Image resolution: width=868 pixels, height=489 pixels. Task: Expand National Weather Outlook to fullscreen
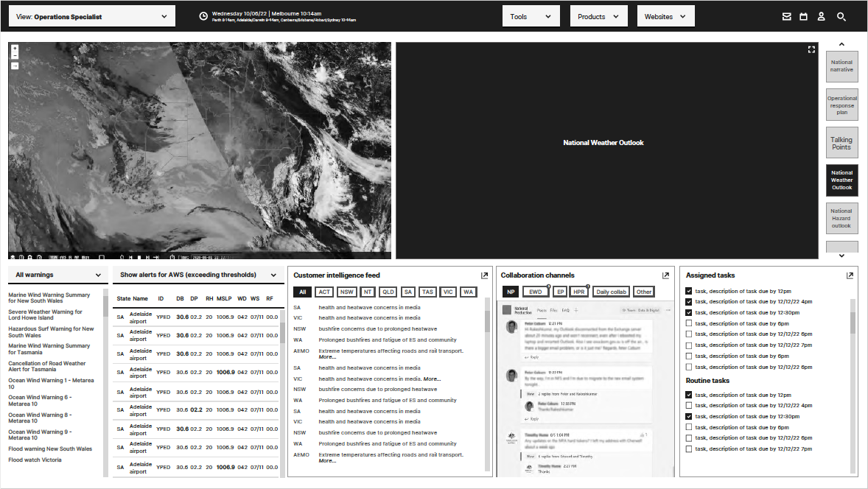pyautogui.click(x=811, y=49)
